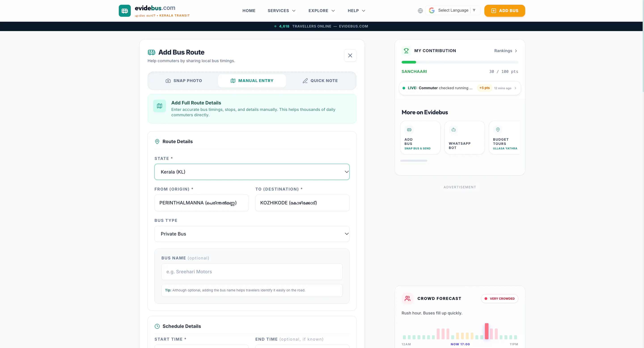Click the 30 / 100 pts text
The width and height of the screenshot is (644, 348).
pos(504,72)
